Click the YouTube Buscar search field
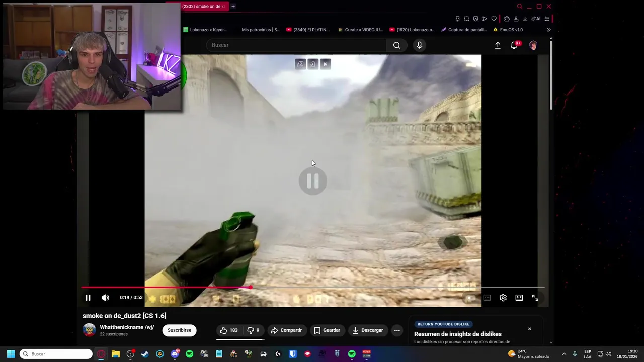Image resolution: width=644 pixels, height=362 pixels. click(x=296, y=45)
